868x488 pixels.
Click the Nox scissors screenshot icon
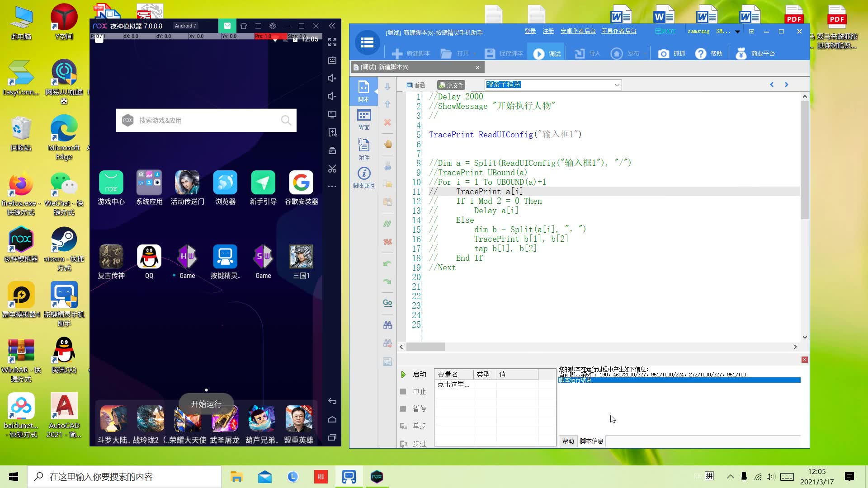[332, 169]
